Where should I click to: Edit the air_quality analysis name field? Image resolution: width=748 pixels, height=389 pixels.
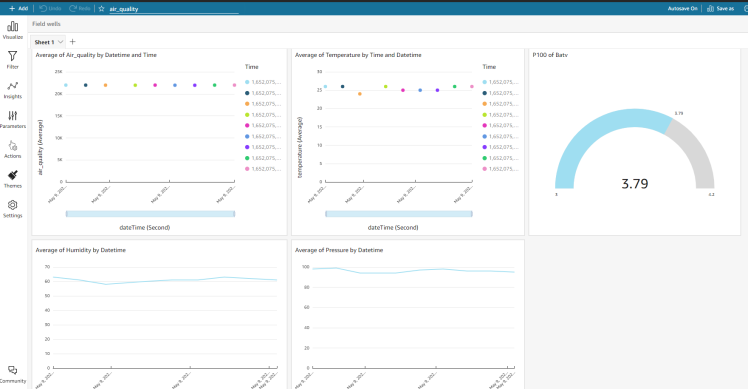[x=174, y=9]
